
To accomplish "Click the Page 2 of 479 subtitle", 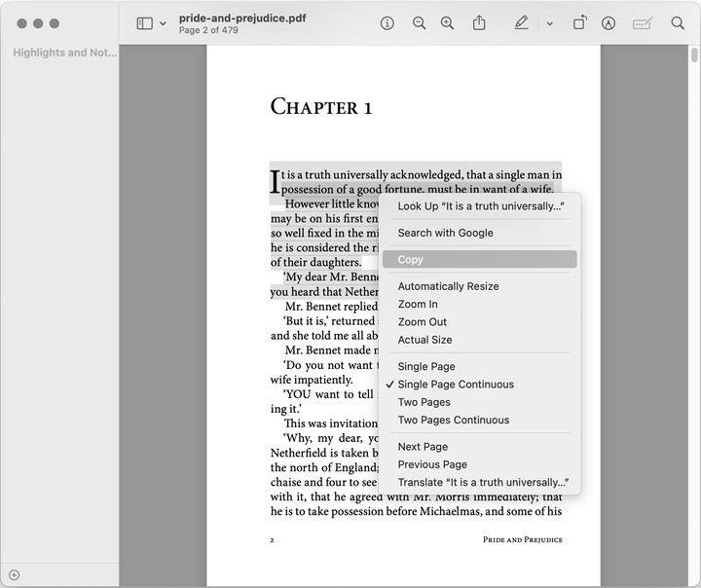I will [208, 30].
